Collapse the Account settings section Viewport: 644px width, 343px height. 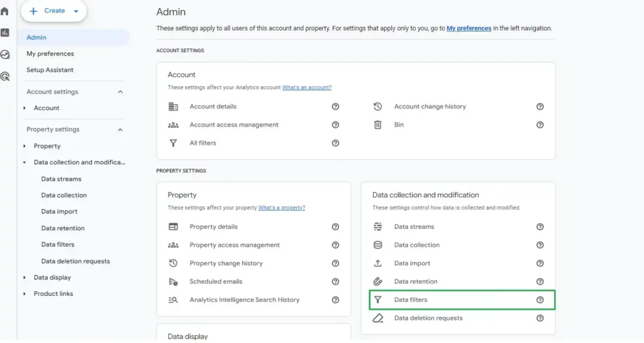120,92
